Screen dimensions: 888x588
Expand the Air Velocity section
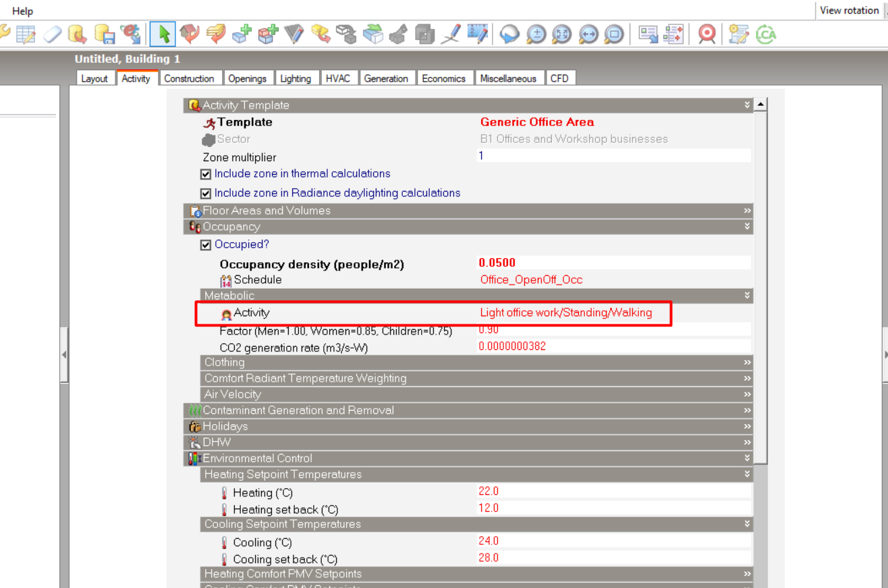tap(747, 394)
